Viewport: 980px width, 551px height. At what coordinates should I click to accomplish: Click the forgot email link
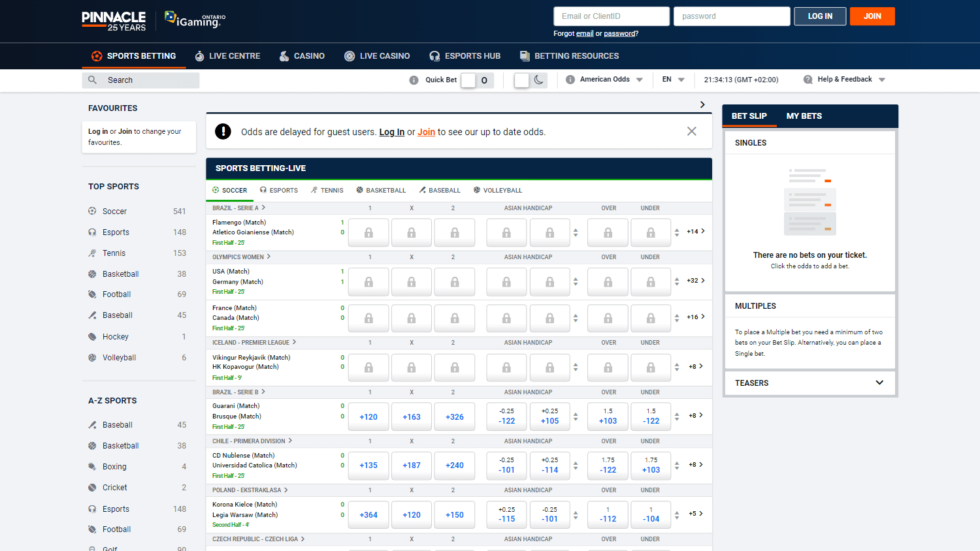(x=585, y=34)
